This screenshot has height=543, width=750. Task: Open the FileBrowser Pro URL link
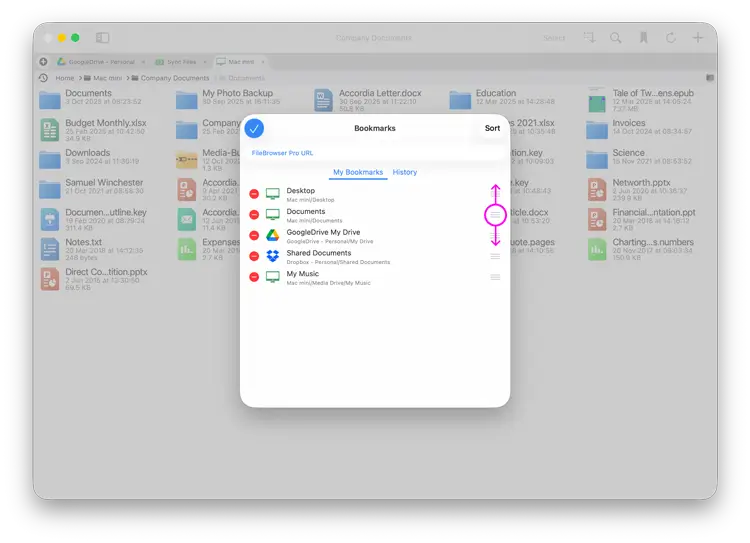pos(282,153)
